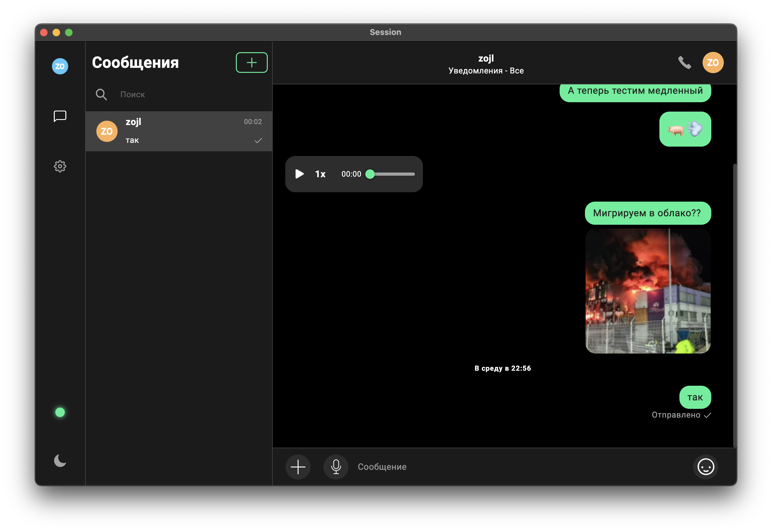Click the green network status dot
Screen dimensions: 772x532
coord(60,412)
